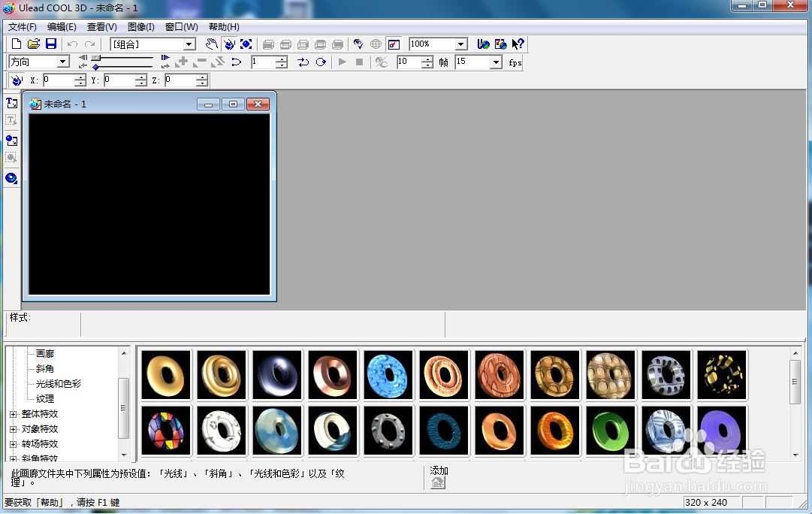Create a new file with New icon
812x514 pixels.
[x=17, y=44]
